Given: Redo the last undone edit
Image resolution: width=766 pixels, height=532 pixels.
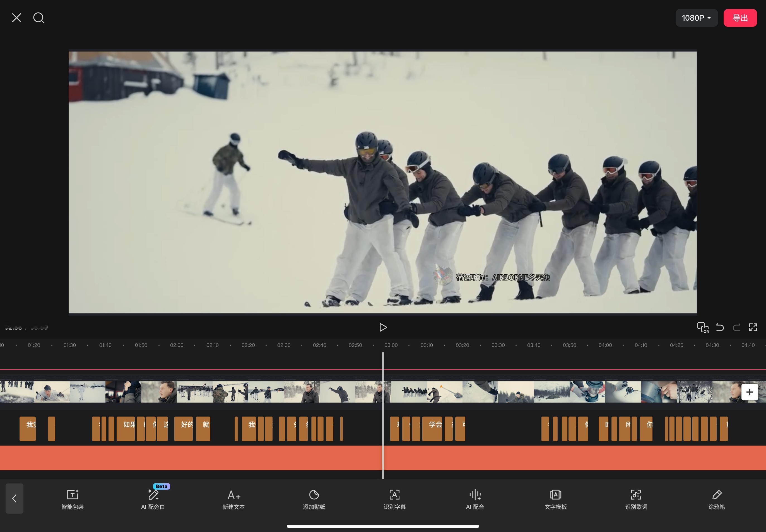Looking at the screenshot, I should (x=736, y=327).
